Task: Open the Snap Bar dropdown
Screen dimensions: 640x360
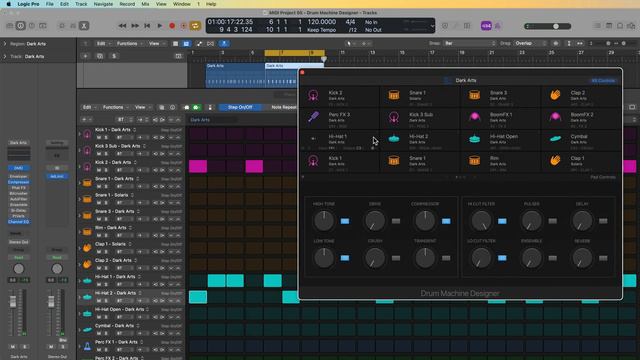Action: (469, 43)
